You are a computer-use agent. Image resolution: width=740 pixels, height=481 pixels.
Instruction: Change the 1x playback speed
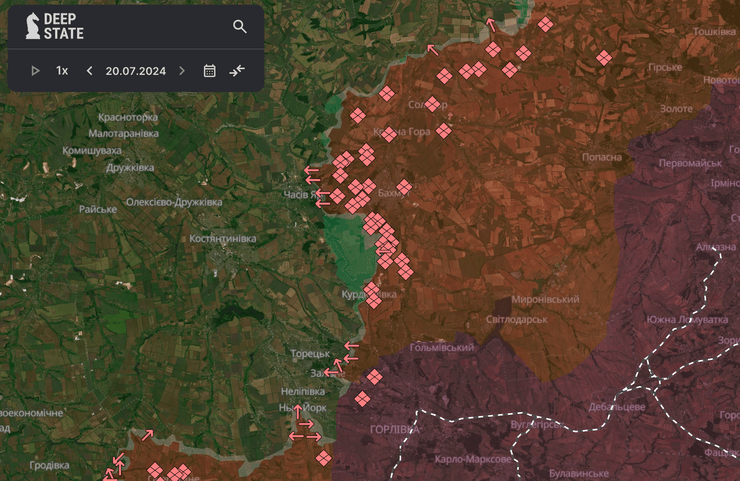tap(62, 71)
